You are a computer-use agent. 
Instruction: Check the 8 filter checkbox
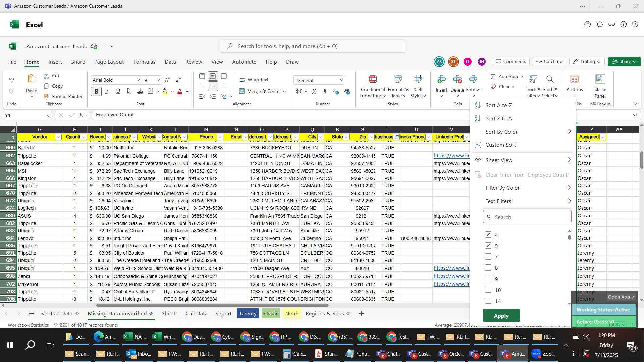488,268
